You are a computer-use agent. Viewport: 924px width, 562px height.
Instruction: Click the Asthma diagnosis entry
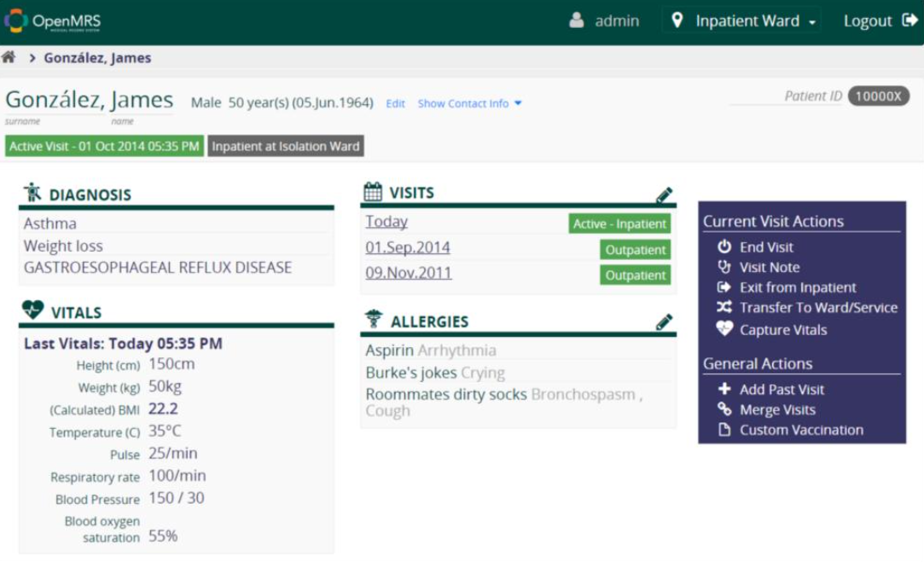click(50, 223)
